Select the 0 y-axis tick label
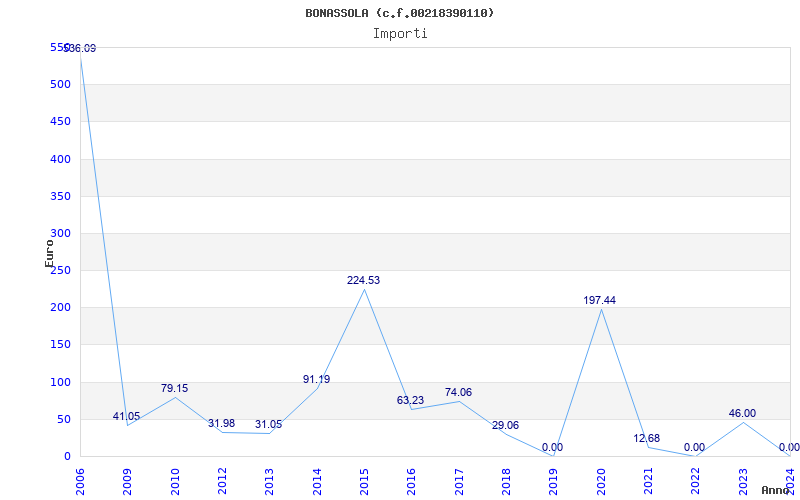The image size is (800, 500). pos(67,457)
